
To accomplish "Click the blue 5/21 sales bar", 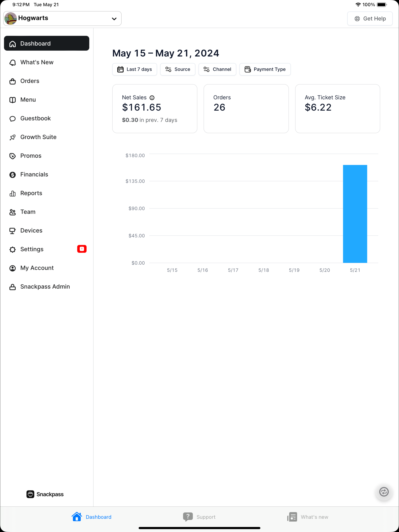I will pyautogui.click(x=355, y=214).
